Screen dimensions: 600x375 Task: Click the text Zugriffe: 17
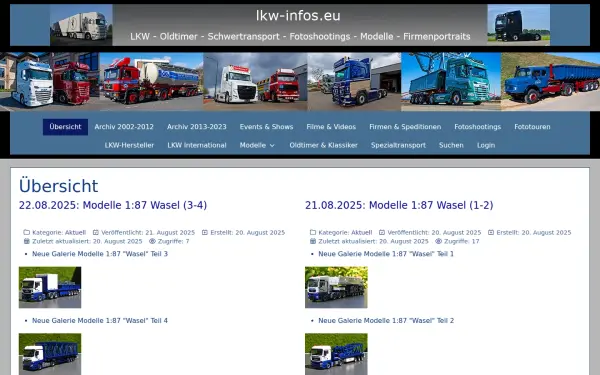(x=461, y=241)
